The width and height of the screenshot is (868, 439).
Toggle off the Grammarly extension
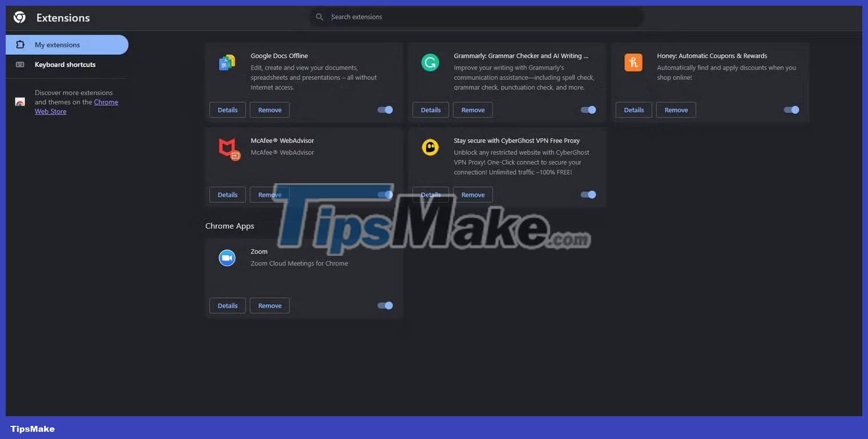[588, 110]
